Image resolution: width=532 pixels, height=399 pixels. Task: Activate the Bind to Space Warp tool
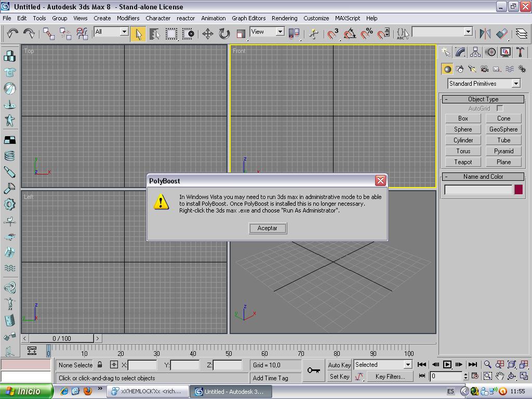click(x=82, y=34)
